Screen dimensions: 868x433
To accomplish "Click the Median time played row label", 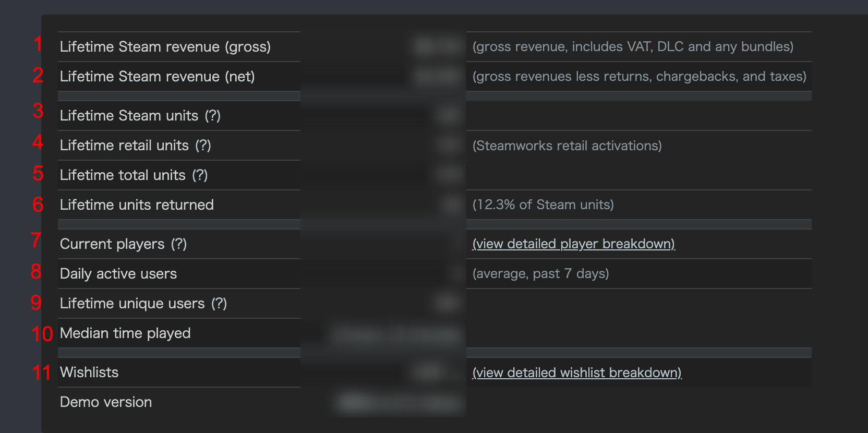I will [x=125, y=333].
